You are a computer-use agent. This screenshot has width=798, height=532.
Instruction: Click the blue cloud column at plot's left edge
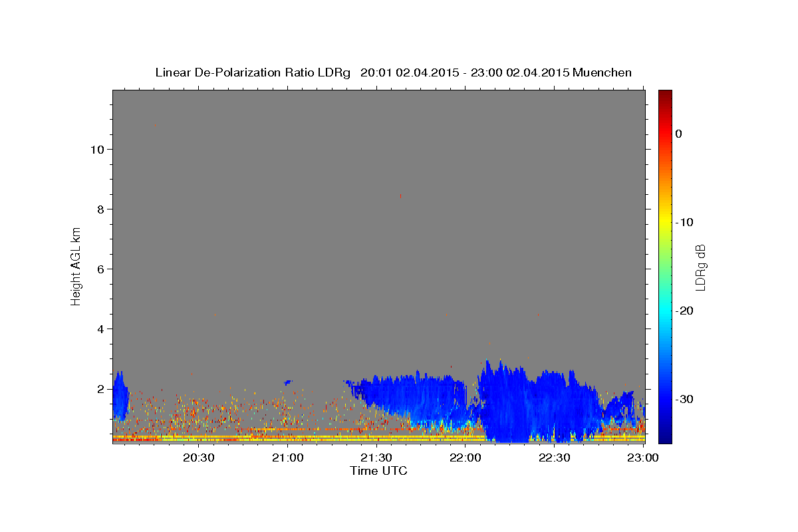point(120,398)
